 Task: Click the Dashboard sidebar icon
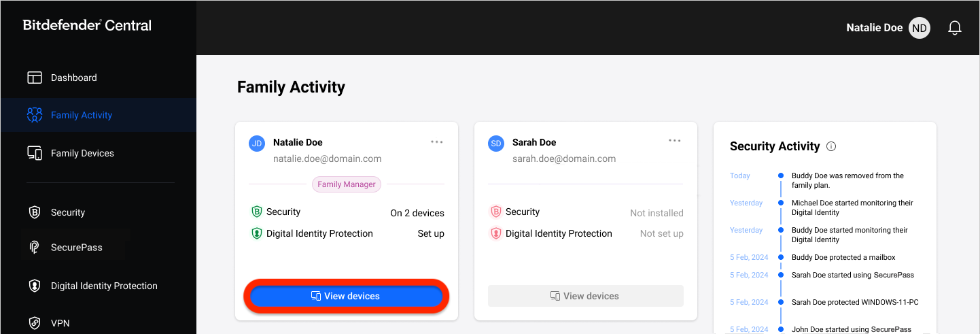coord(35,78)
